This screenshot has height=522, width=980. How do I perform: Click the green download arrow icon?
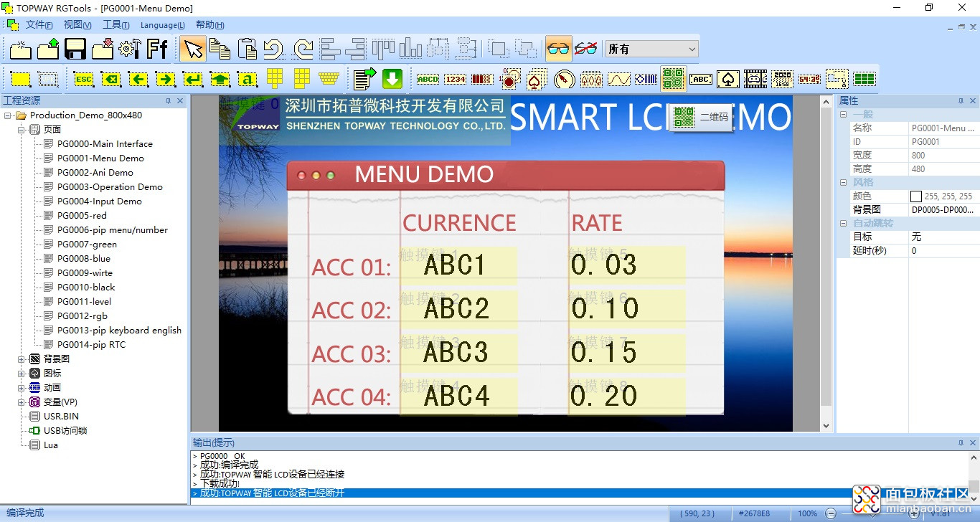click(x=392, y=79)
